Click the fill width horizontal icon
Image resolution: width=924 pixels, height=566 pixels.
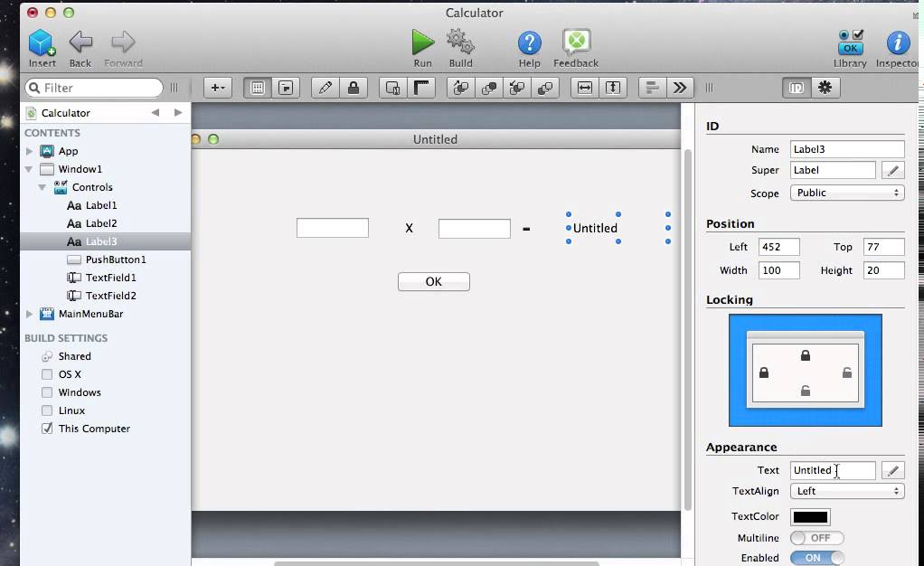point(585,88)
